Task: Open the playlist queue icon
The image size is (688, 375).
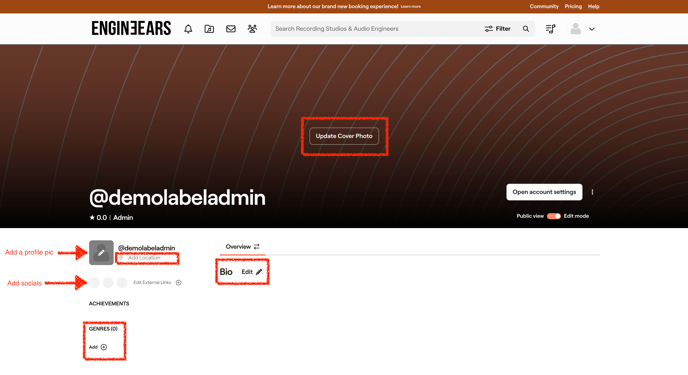Action: tap(550, 29)
